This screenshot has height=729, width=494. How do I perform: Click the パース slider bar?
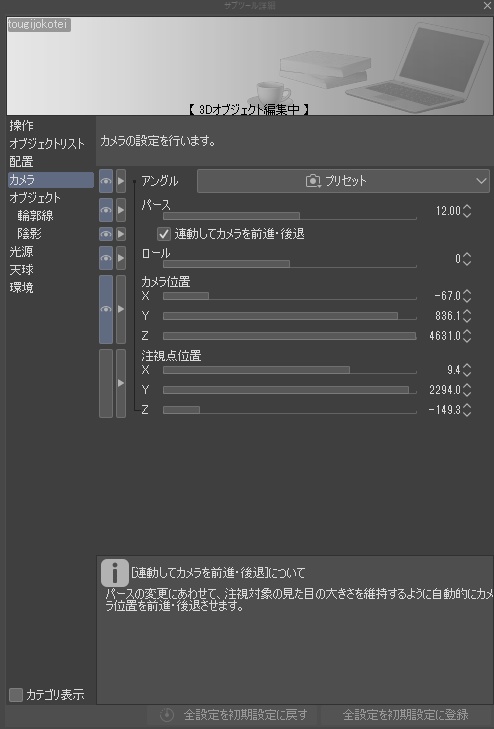click(x=290, y=216)
